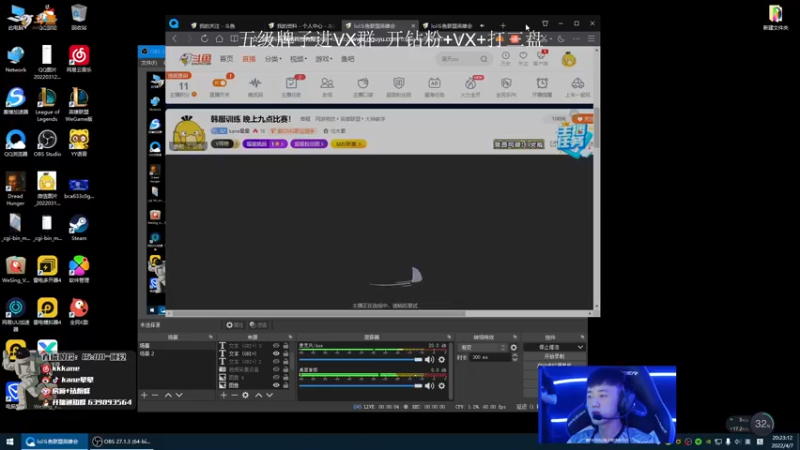Viewport: 800px width, 450px height.
Task: Toggle lock on the last 图像 source
Action: click(x=286, y=385)
